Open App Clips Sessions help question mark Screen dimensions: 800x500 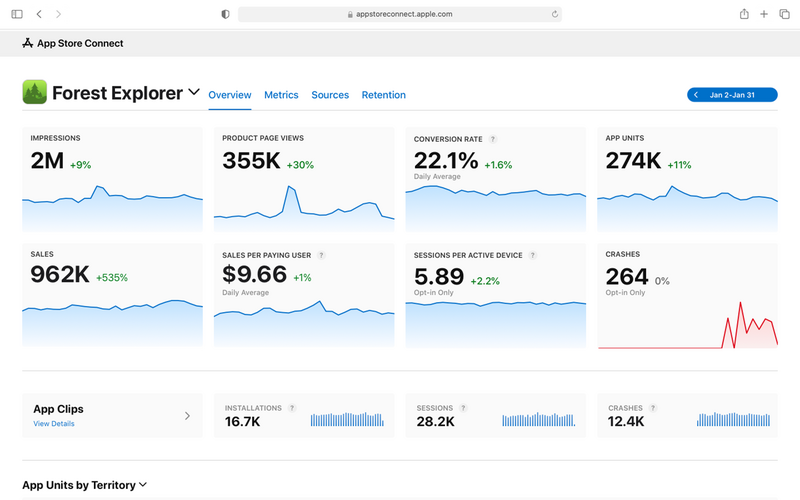coord(463,408)
